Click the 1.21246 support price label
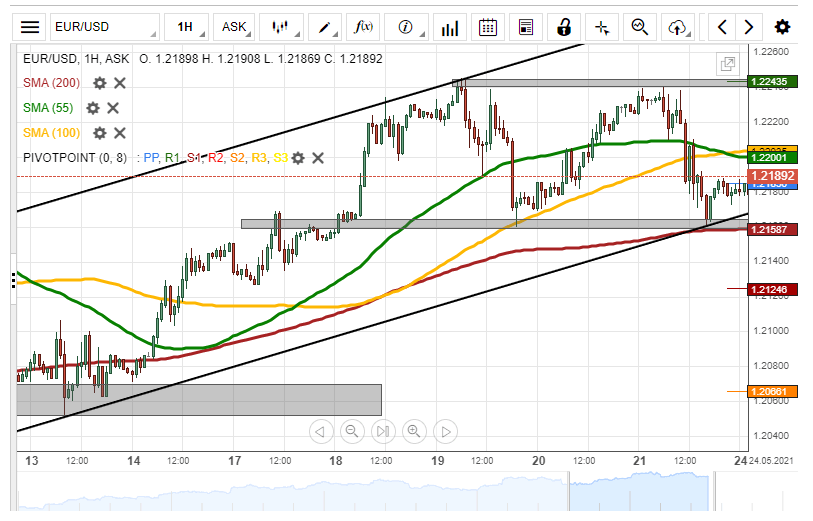Image resolution: width=813 pixels, height=521 pixels. pyautogui.click(x=772, y=289)
